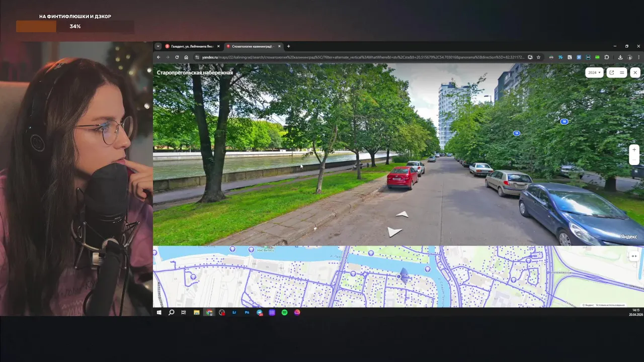
Task: Open the browser downloads panel
Action: pyautogui.click(x=620, y=57)
